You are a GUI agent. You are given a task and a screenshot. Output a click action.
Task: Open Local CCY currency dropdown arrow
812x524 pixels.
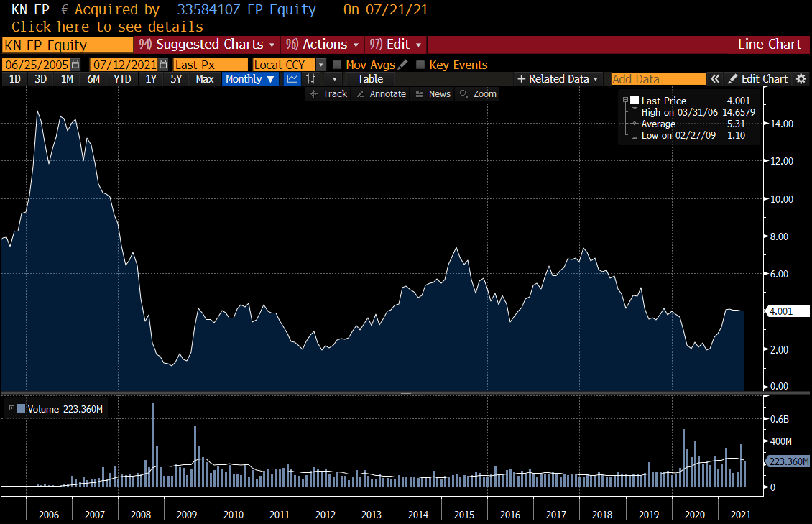(321, 65)
